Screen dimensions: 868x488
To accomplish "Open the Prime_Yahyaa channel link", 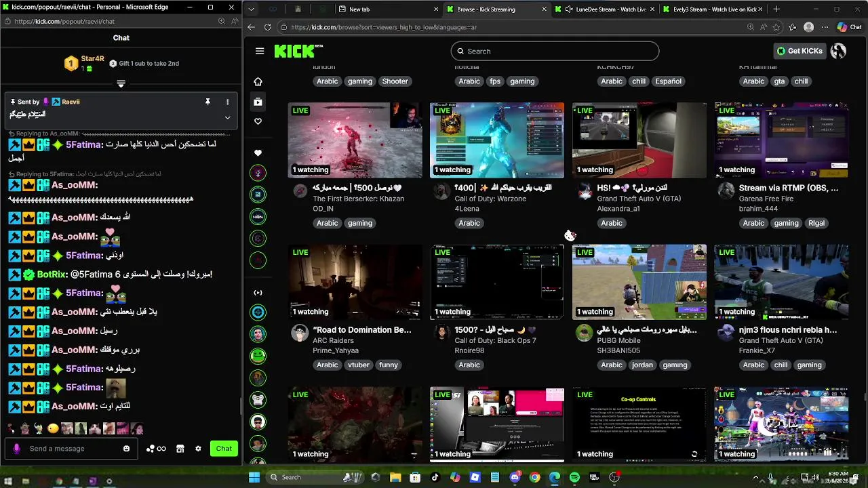I will tap(336, 351).
